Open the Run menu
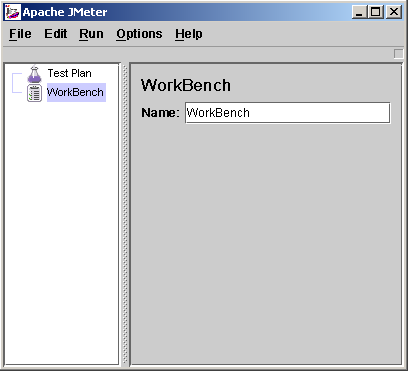 click(x=91, y=34)
